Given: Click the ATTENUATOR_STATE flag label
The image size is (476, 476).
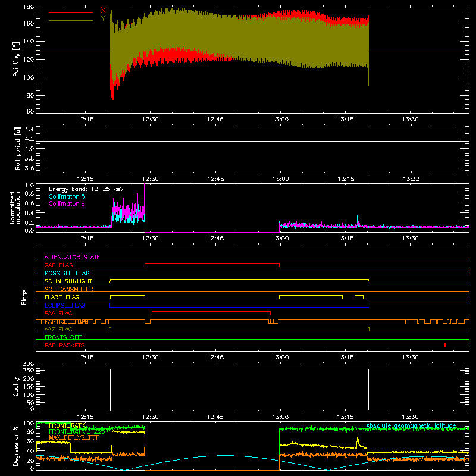Looking at the screenshot, I should click(x=72, y=257).
